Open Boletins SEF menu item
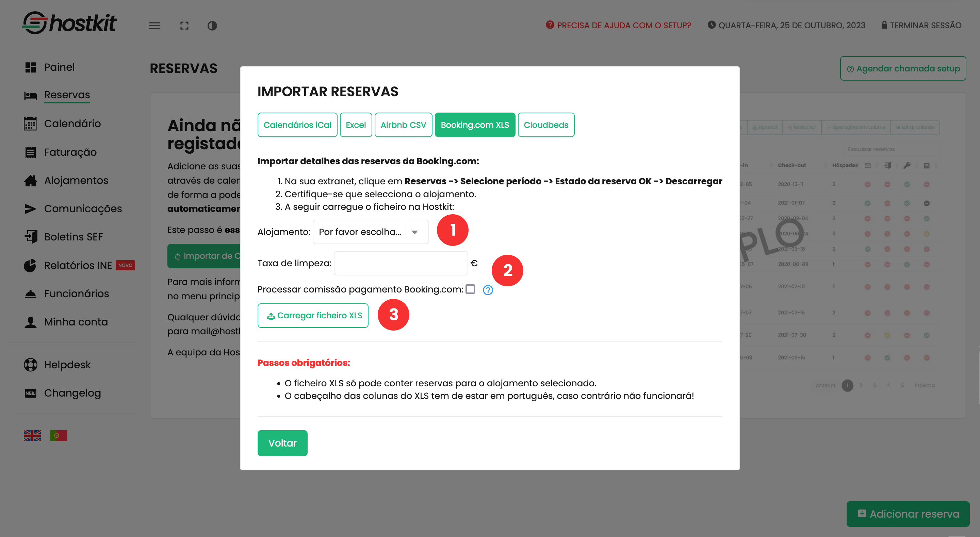Viewport: 980px width, 537px height. pyautogui.click(x=73, y=237)
